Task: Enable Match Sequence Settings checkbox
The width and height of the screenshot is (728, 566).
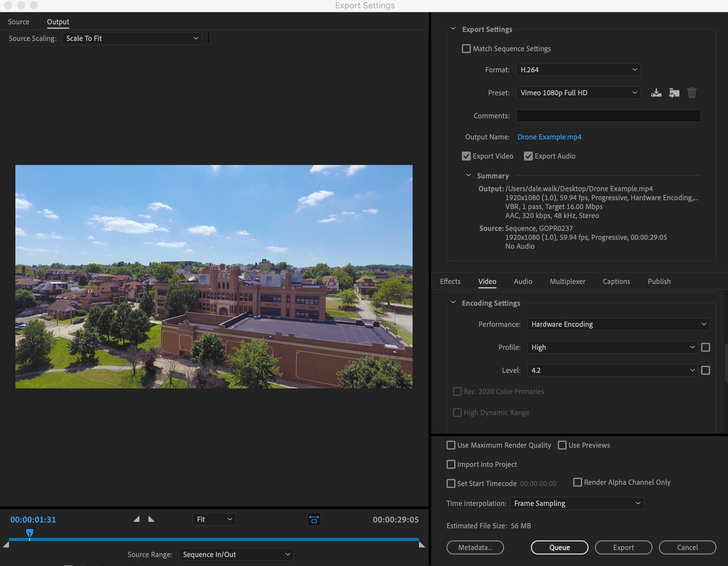Action: click(x=466, y=49)
